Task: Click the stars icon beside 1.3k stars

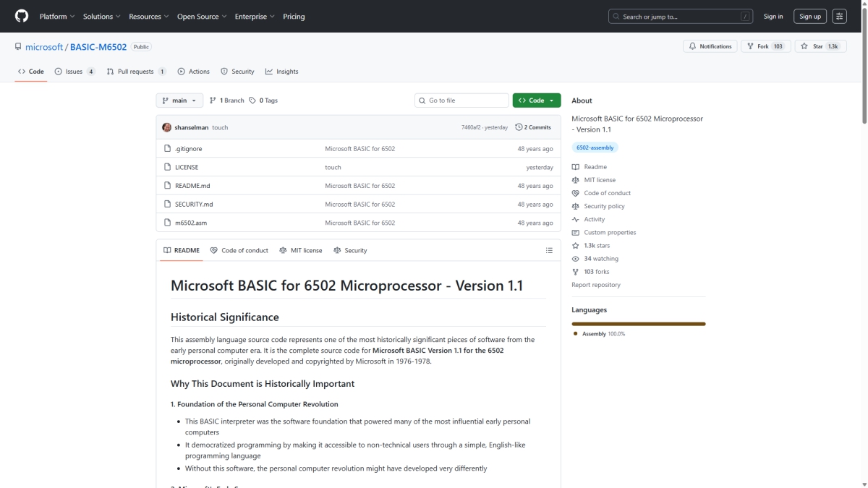Action: (576, 246)
